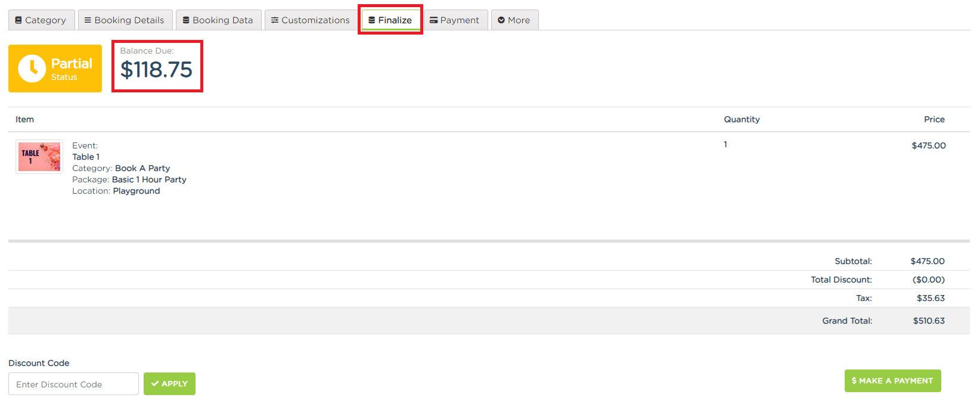980x413 pixels.
Task: Open the Payment tab
Action: [x=455, y=20]
